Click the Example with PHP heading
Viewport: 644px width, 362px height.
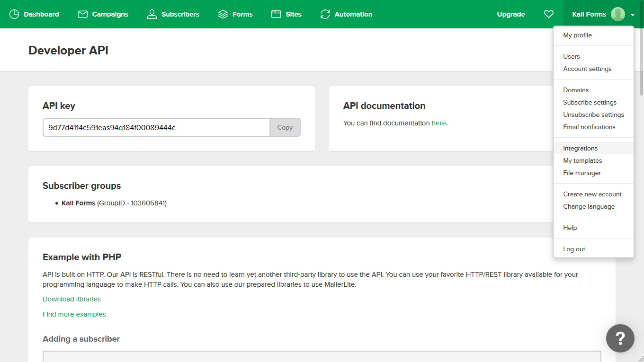(82, 257)
